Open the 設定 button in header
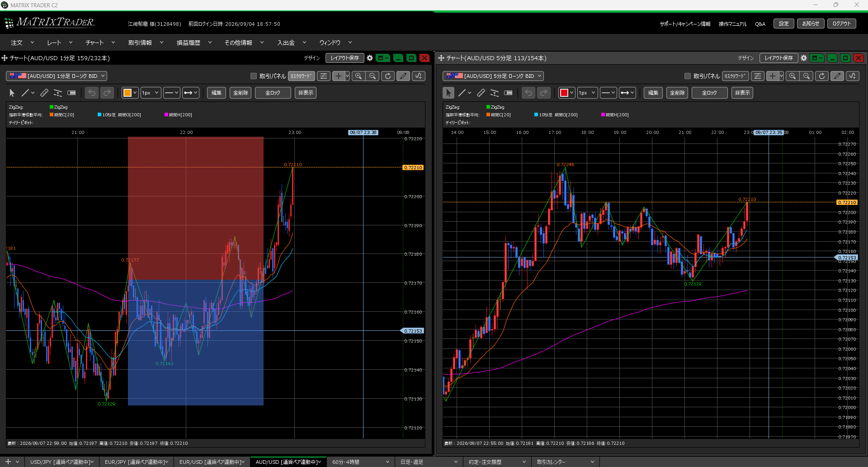The height and width of the screenshot is (467, 868). 784,24
